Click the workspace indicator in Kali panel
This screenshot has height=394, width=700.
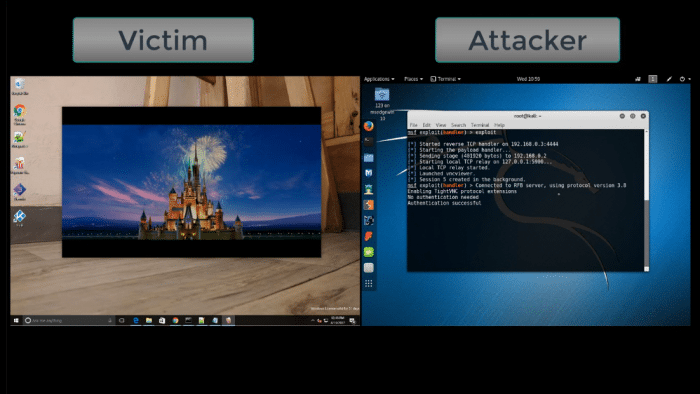pyautogui.click(x=653, y=79)
